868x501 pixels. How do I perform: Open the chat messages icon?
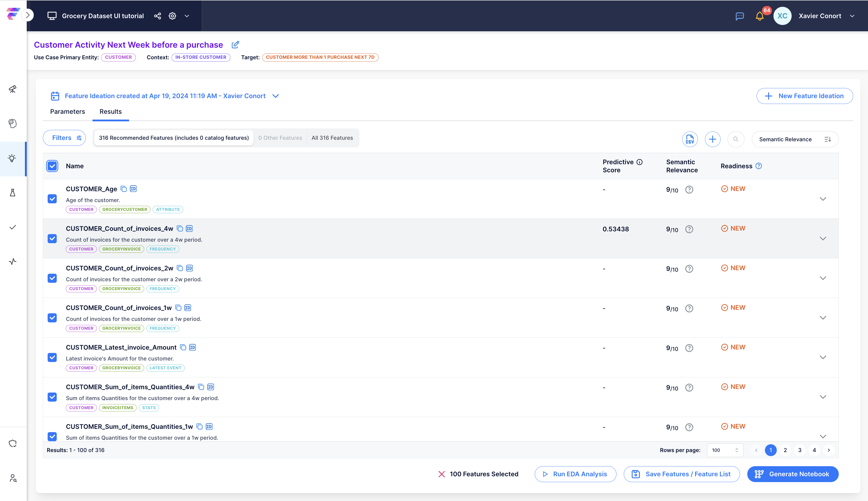coord(740,16)
